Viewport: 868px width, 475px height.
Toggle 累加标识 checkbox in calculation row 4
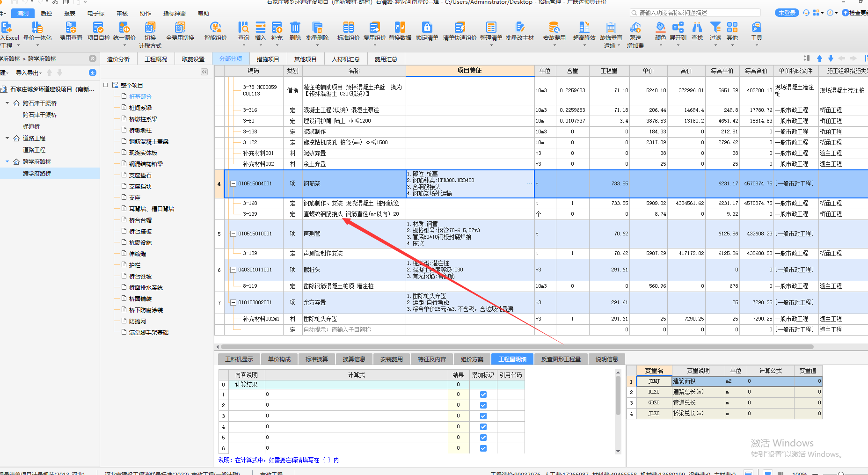(x=483, y=427)
